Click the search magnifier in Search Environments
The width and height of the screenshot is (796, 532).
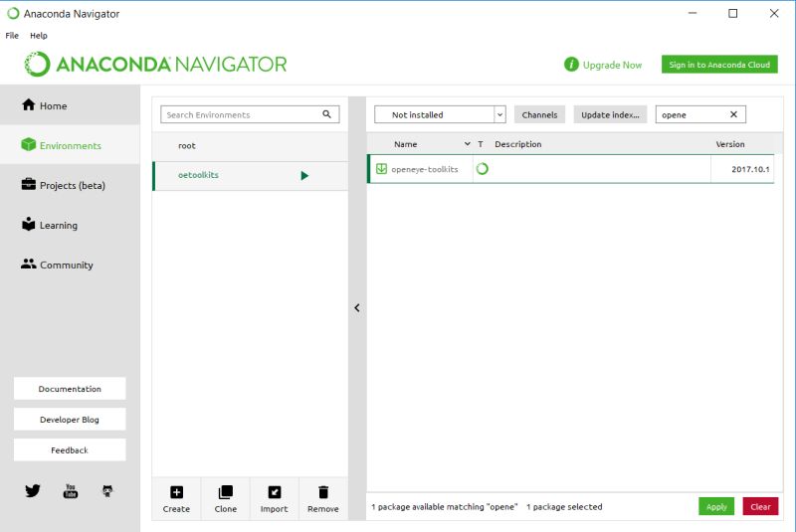tap(327, 114)
